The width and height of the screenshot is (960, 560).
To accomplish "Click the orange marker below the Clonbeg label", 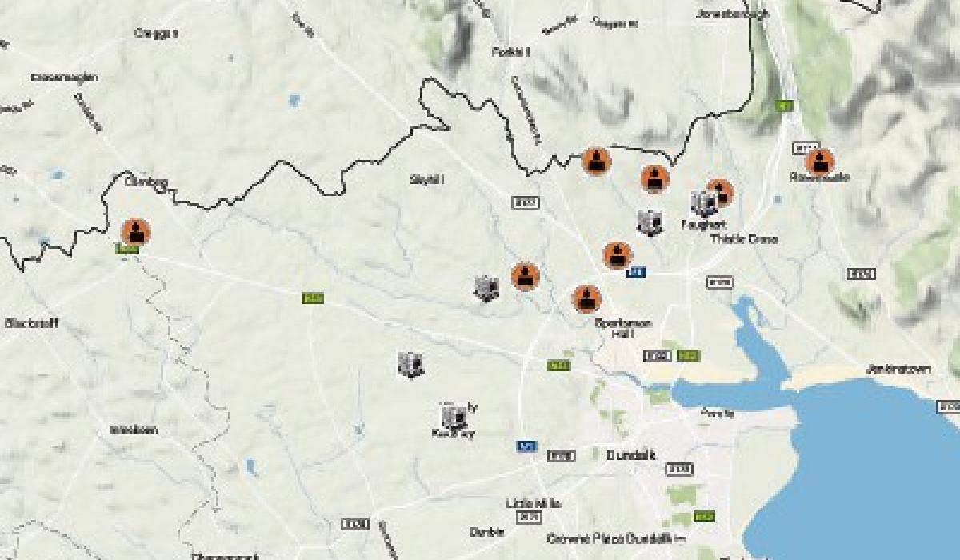I will 136,232.
